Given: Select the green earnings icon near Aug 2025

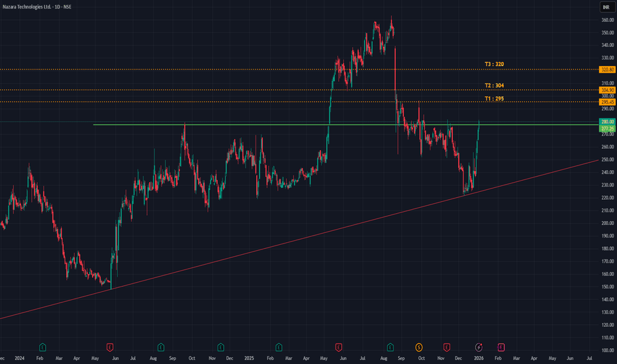Looking at the screenshot, I should pos(390,347).
